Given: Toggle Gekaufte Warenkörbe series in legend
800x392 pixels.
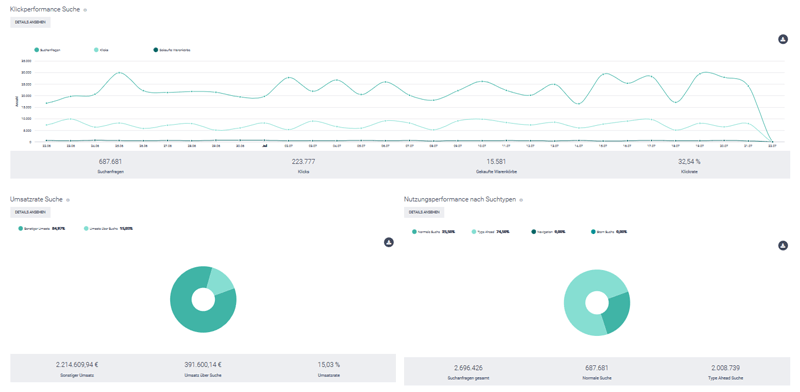Looking at the screenshot, I should point(172,50).
